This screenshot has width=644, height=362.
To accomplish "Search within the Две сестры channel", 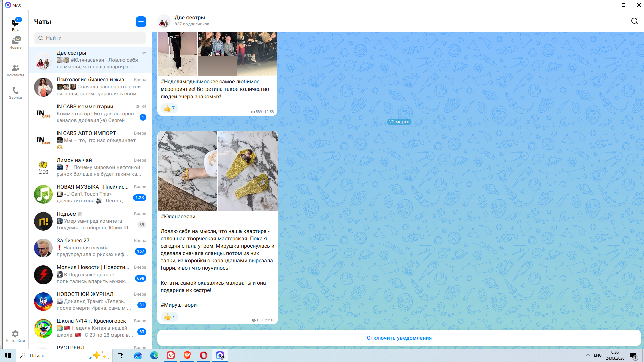I will 634,21.
